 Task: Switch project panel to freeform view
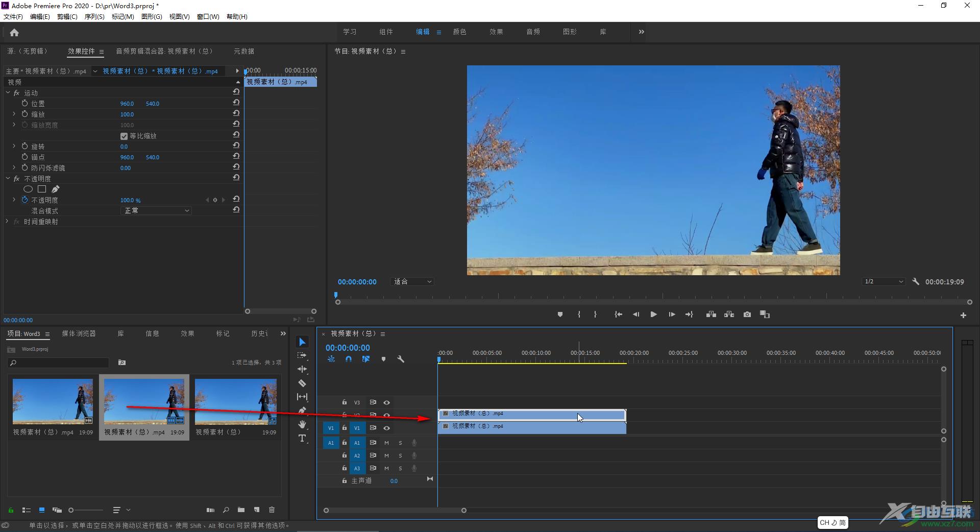(x=57, y=510)
